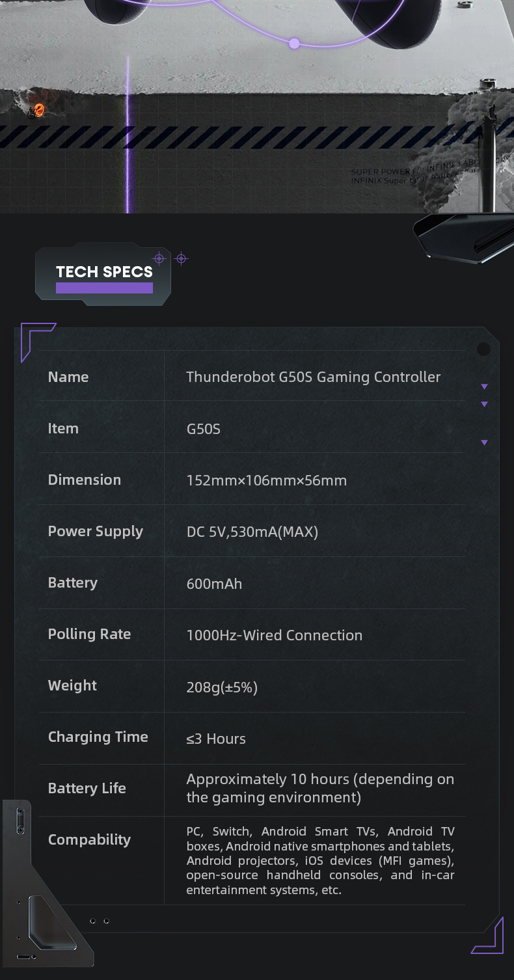Click the 152mm×106mm×56mm dimension value
Viewport: 514px width, 980px height.
[266, 481]
